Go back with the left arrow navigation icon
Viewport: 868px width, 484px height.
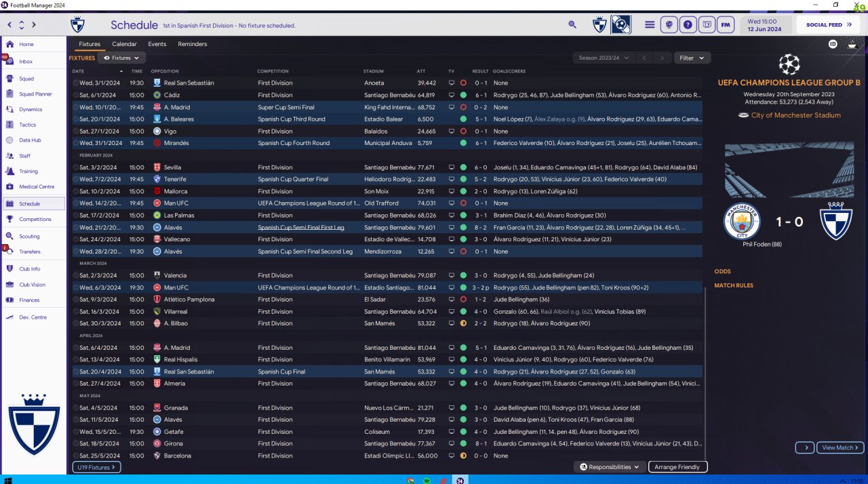[9, 25]
